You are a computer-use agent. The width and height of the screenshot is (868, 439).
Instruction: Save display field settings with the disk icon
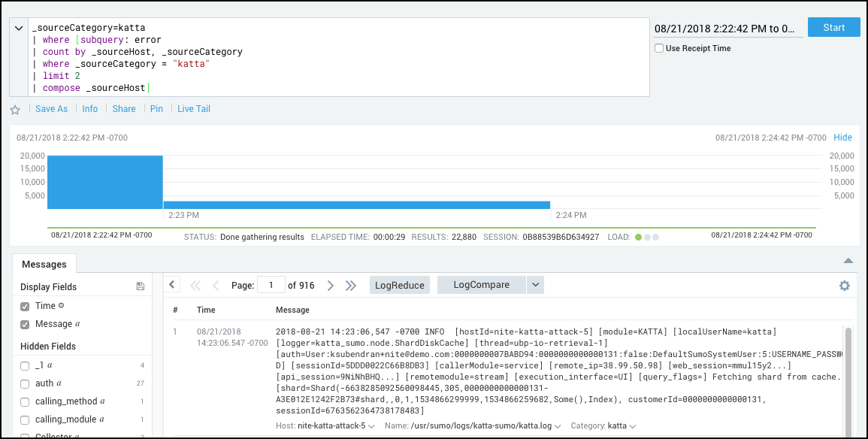pos(140,286)
